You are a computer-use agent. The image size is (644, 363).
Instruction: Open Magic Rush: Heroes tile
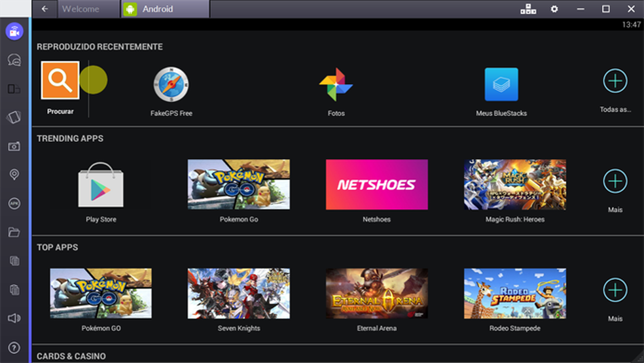click(x=514, y=184)
